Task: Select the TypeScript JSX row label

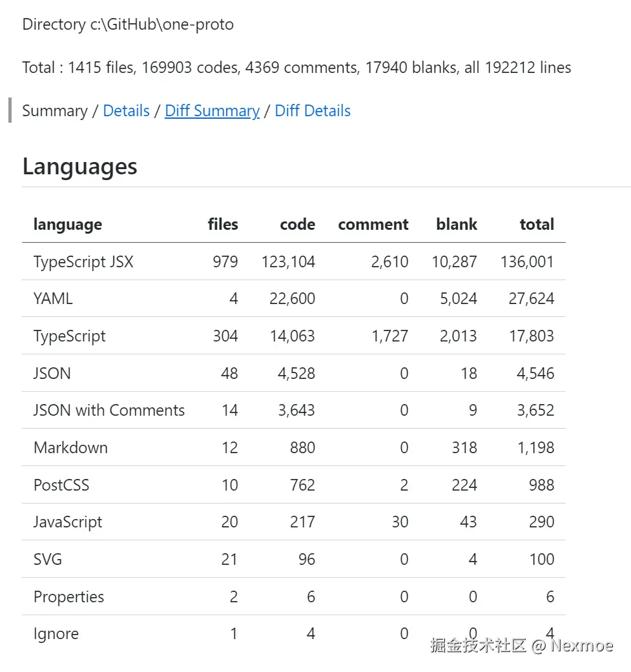Action: (83, 262)
